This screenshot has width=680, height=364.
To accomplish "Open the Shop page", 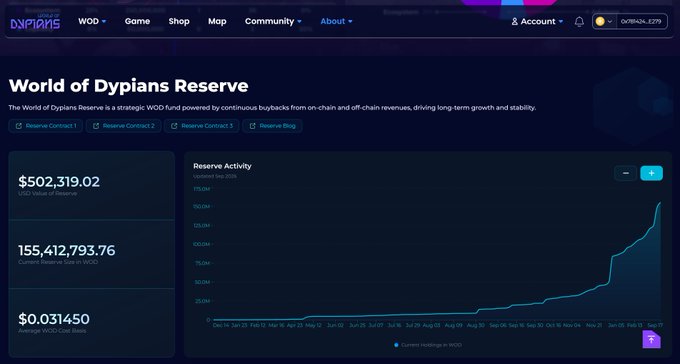I will (179, 21).
